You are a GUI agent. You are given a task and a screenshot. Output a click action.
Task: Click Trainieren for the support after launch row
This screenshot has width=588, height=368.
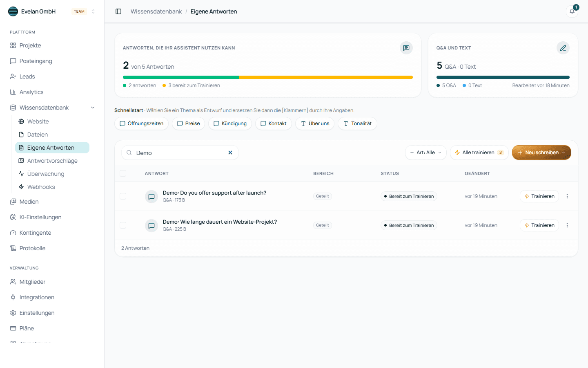coord(539,196)
